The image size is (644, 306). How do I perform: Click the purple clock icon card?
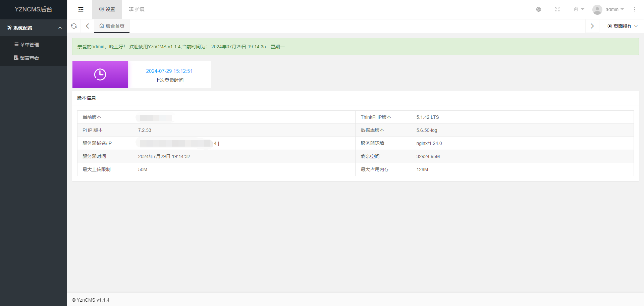click(x=100, y=74)
